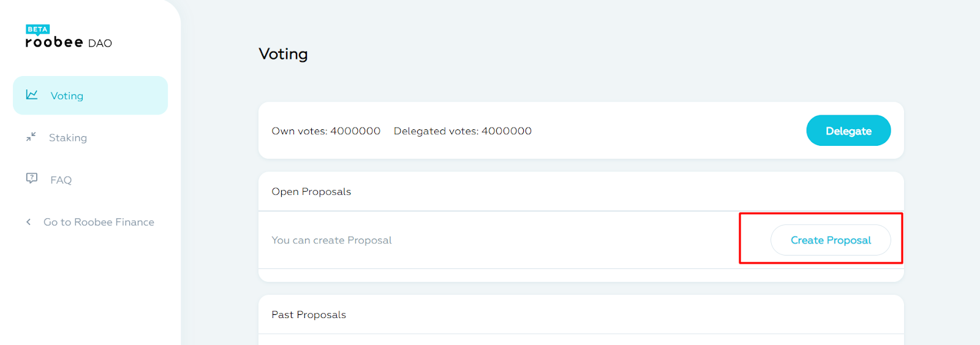Click the Own votes count text

coord(326,131)
